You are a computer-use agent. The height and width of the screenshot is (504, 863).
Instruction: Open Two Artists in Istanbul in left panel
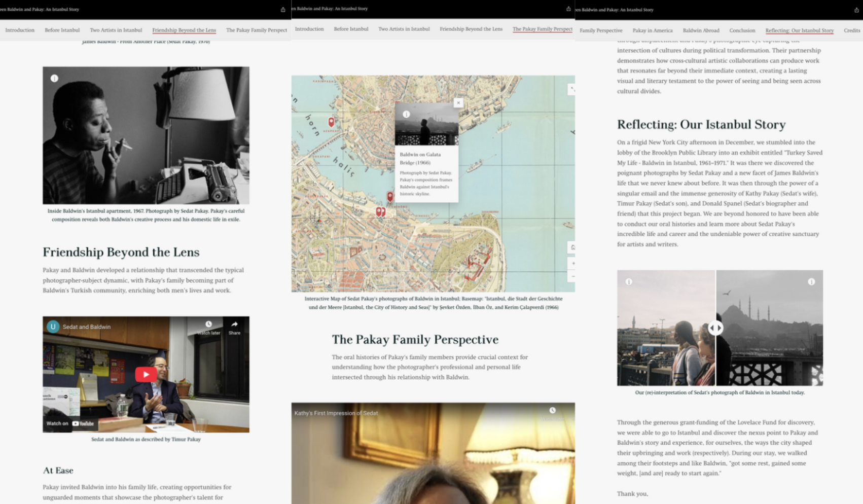click(x=116, y=30)
